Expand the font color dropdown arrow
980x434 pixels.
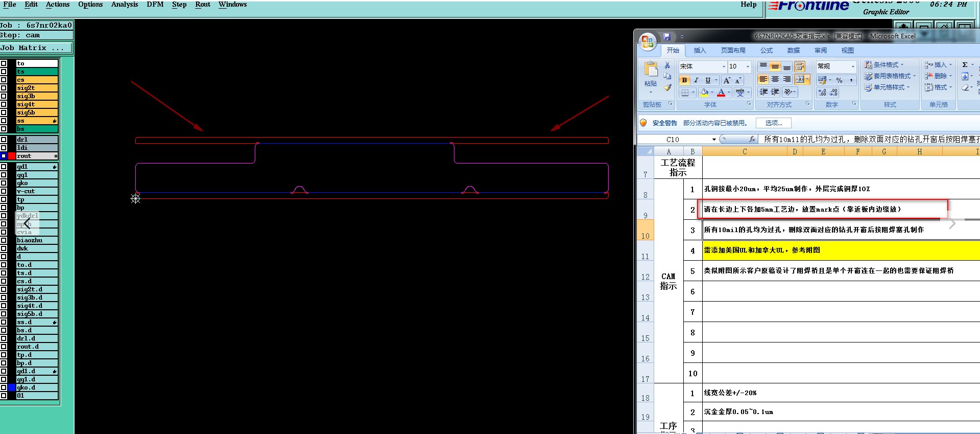click(729, 93)
